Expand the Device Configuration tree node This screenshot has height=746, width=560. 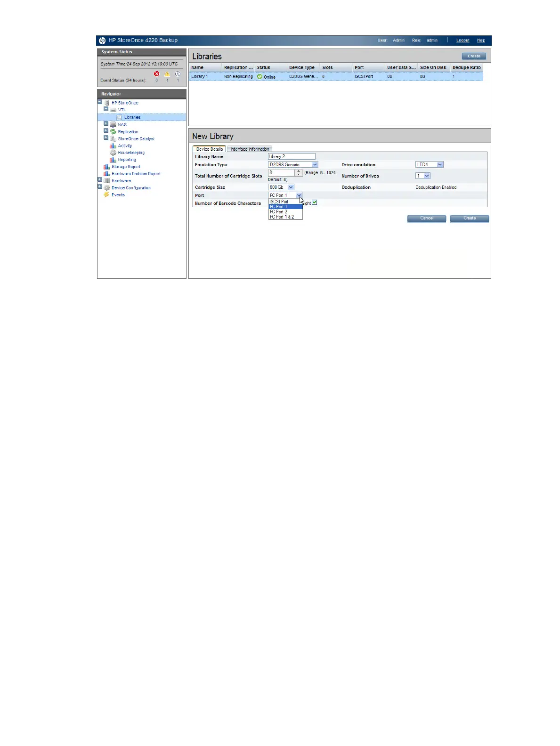(100, 187)
